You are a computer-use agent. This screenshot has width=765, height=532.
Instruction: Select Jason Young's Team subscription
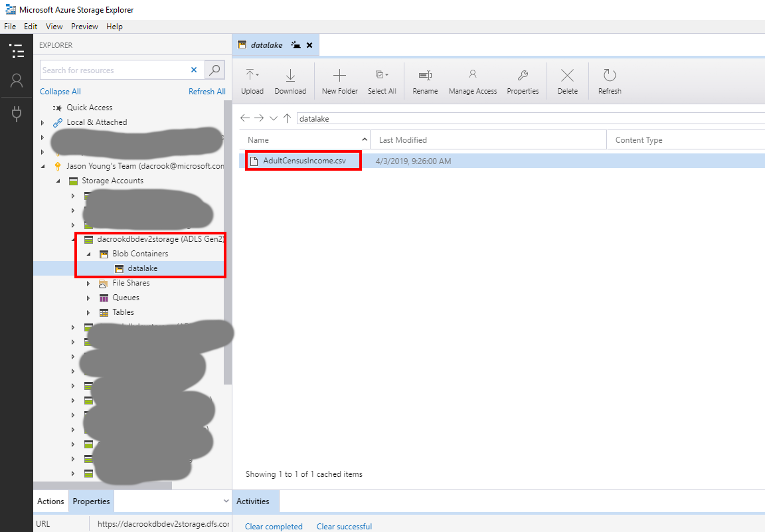[x=145, y=166]
